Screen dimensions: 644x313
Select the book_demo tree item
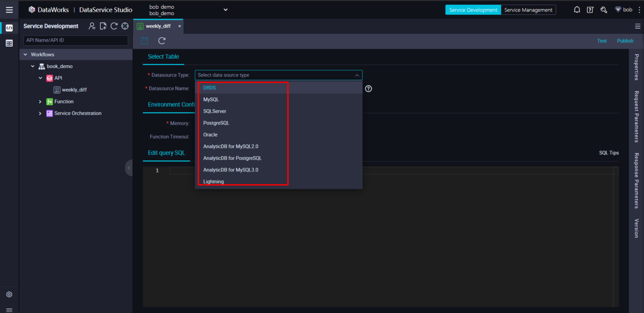click(60, 66)
